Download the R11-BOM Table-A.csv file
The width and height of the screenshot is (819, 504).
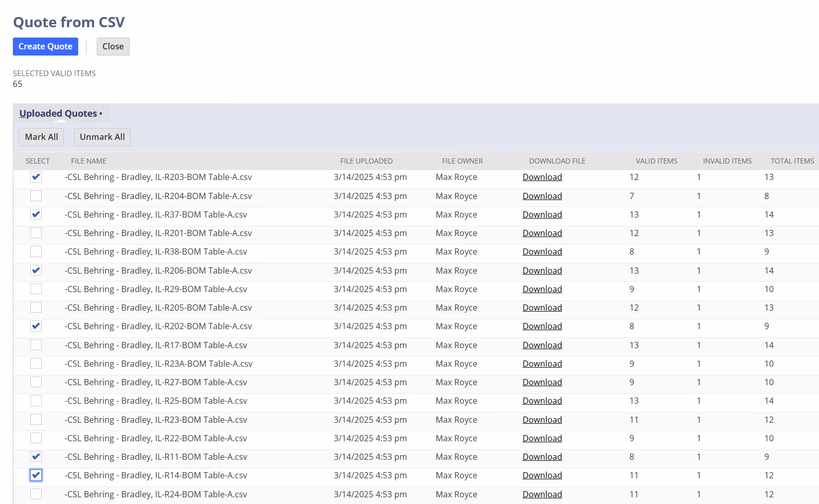pos(542,457)
